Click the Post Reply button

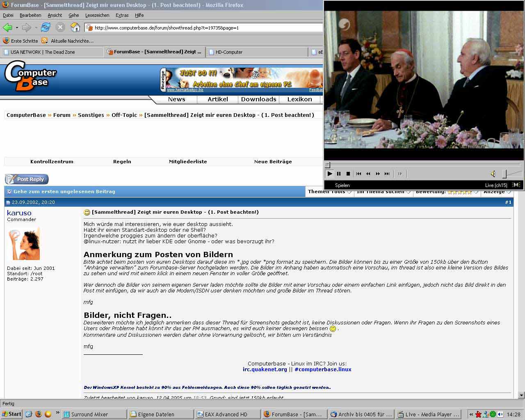pos(27,179)
